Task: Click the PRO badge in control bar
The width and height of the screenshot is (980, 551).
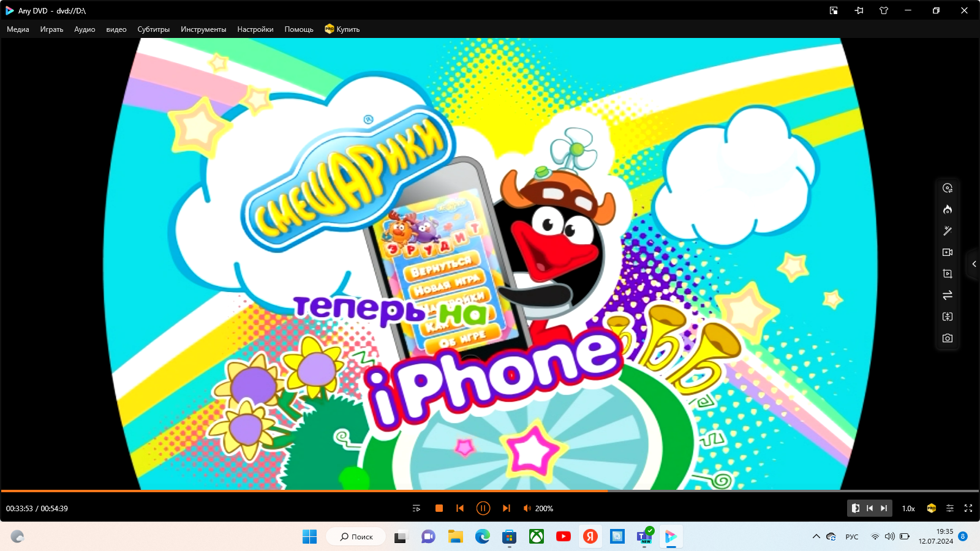Action: point(931,508)
